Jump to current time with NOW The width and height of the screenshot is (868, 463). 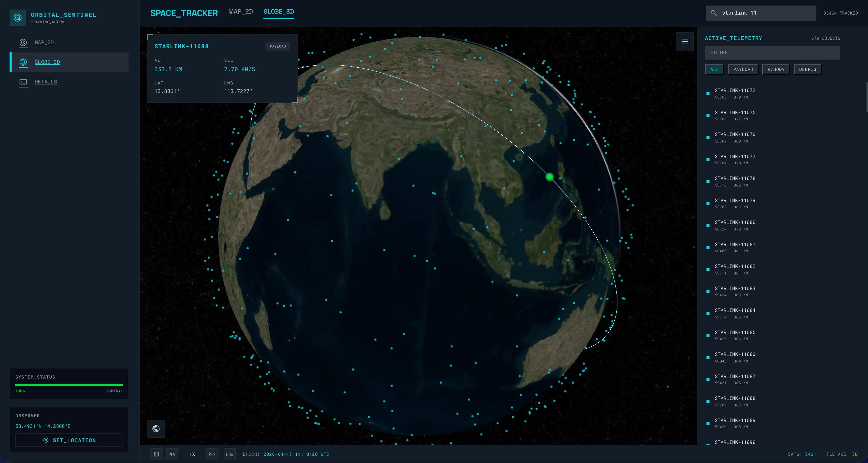[229, 454]
